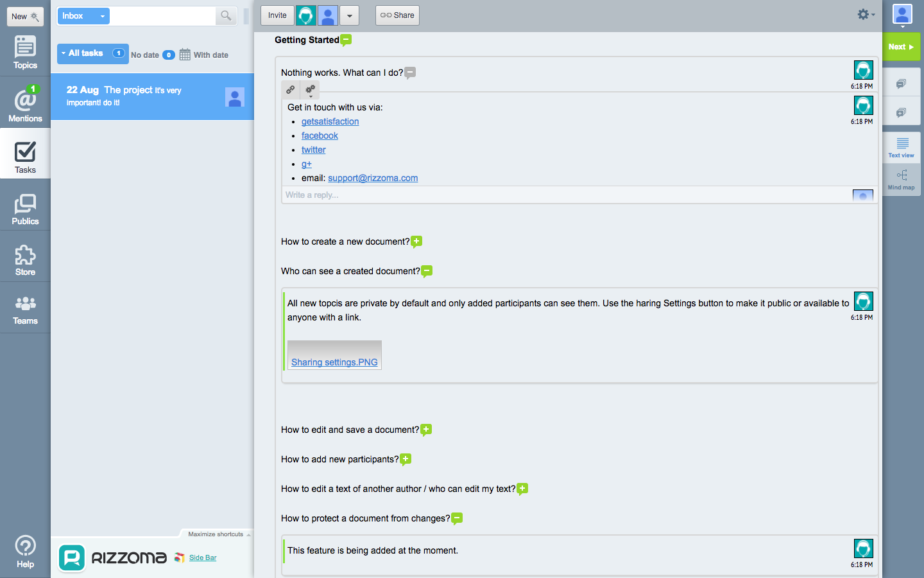Expand Maximize shortcuts

pyautogui.click(x=219, y=534)
